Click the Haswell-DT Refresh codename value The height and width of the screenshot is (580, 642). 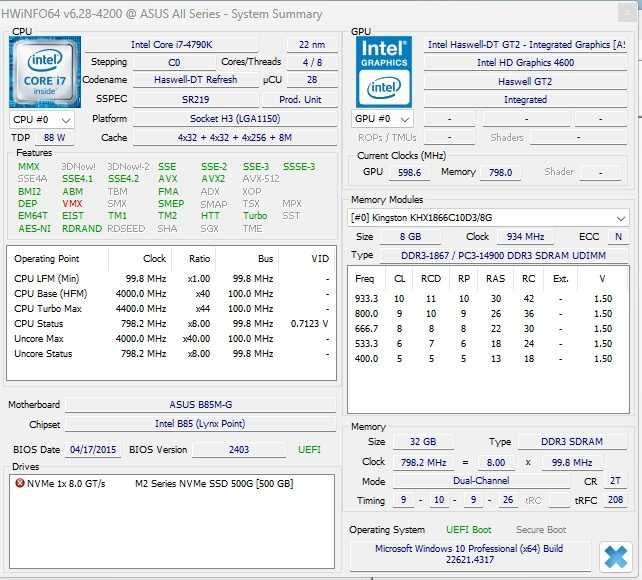(196, 80)
